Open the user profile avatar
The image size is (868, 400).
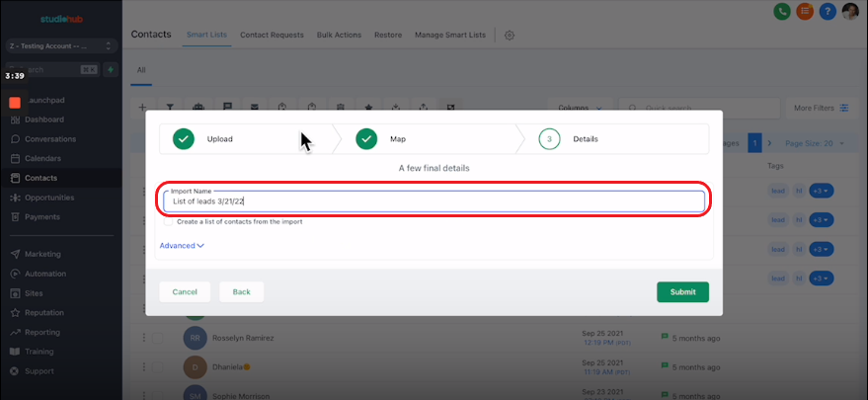click(850, 11)
